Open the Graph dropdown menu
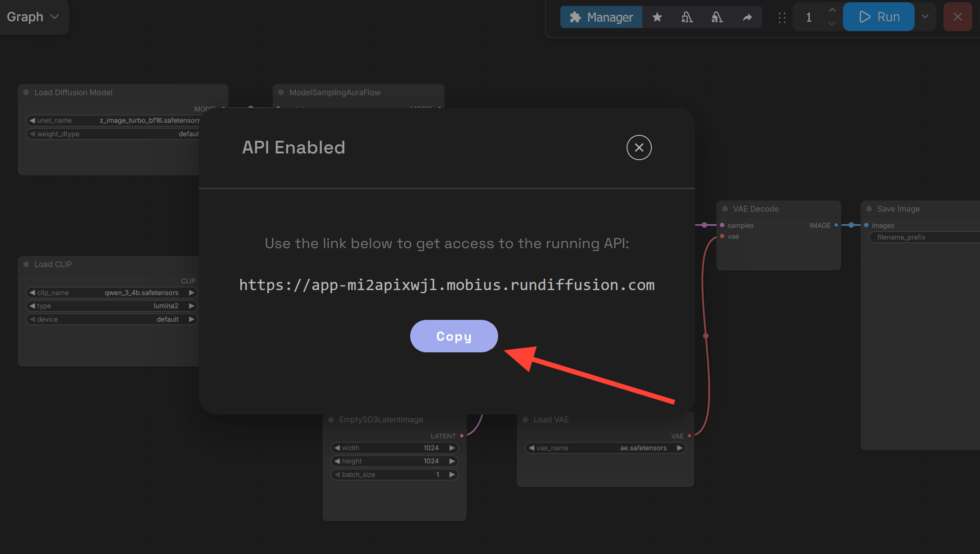980x554 pixels. point(33,17)
